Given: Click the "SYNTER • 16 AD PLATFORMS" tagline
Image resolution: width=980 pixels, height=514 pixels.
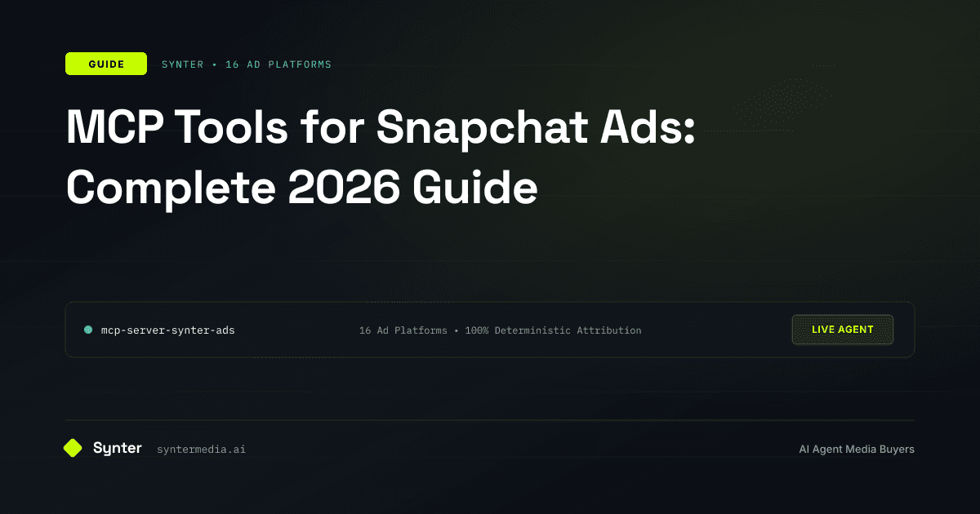Looking at the screenshot, I should click(x=247, y=64).
